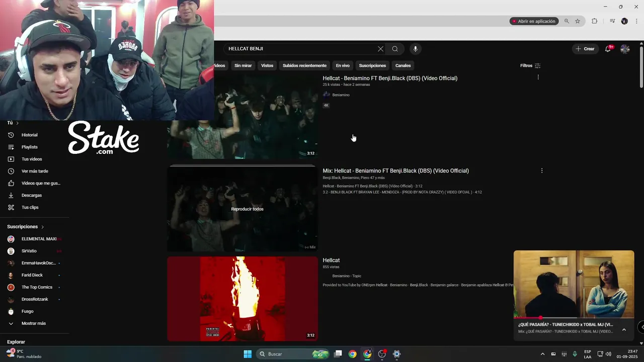Click the Crear button
644x362 pixels.
click(585, 49)
